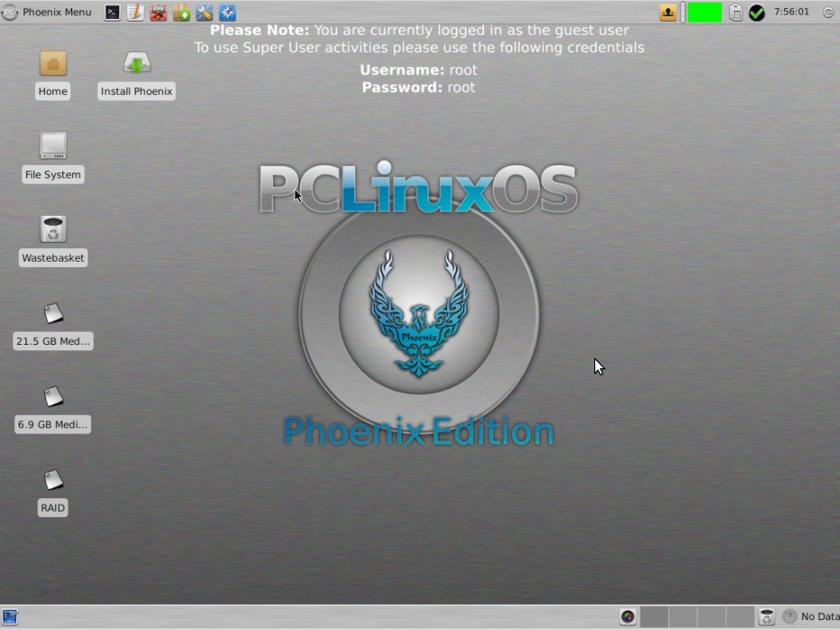Click the orange user notification icon

[x=667, y=13]
